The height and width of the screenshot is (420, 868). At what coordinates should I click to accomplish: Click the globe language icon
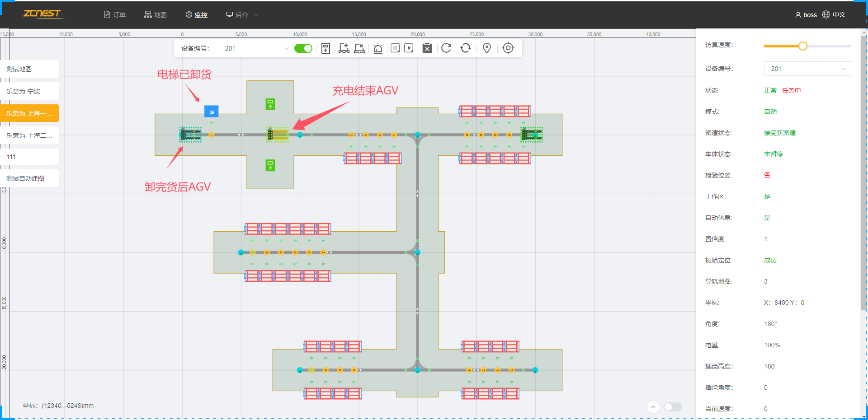tap(826, 14)
